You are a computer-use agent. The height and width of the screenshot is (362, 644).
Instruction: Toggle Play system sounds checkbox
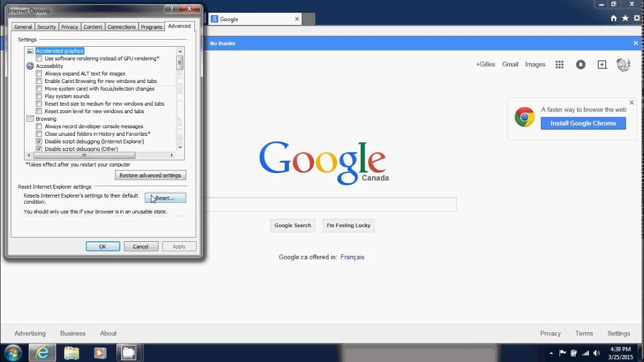[x=39, y=96]
